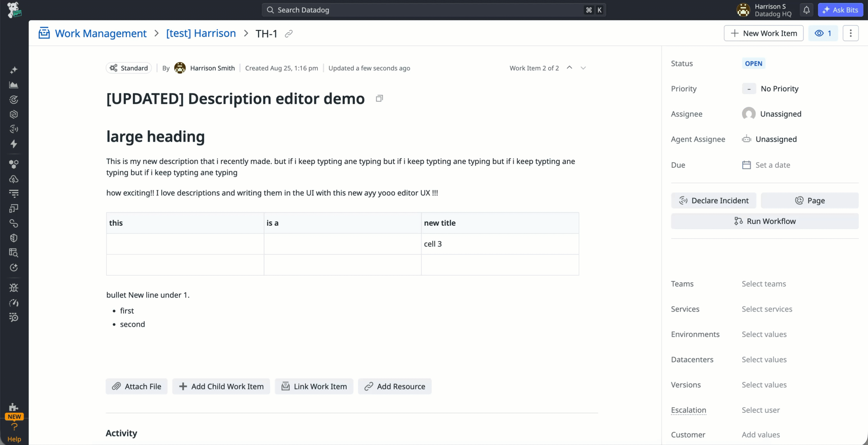The image size is (868, 445).
Task: Open the hexagon cluster infrastructure icon
Action: point(14,164)
